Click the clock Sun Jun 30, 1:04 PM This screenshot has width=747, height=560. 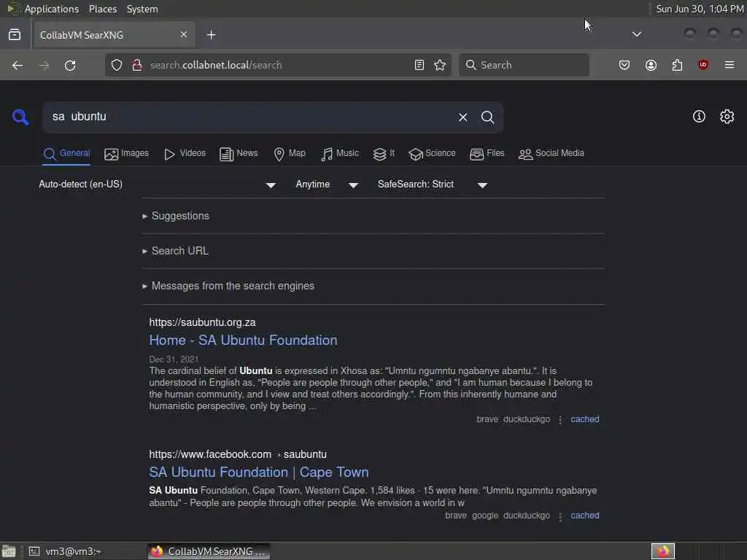pos(700,9)
